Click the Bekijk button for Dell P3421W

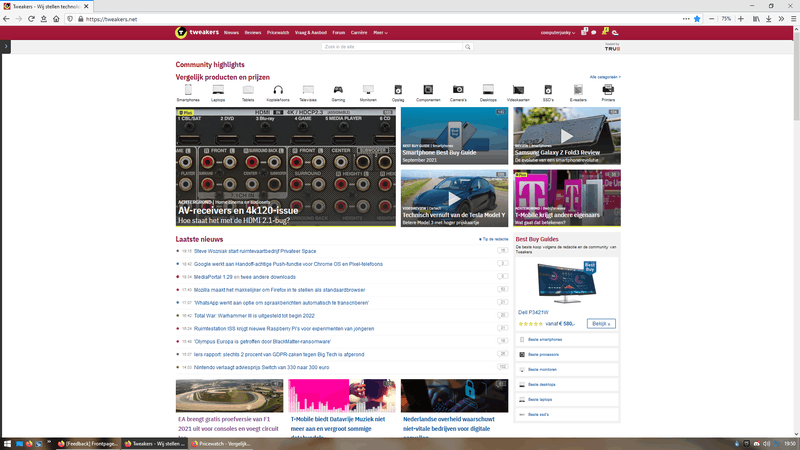[601, 323]
